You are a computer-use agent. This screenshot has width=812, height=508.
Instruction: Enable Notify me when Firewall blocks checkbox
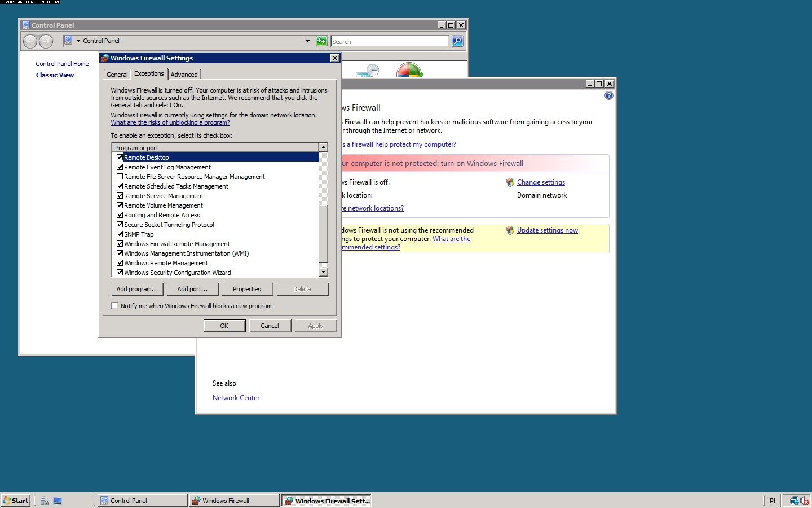(115, 306)
